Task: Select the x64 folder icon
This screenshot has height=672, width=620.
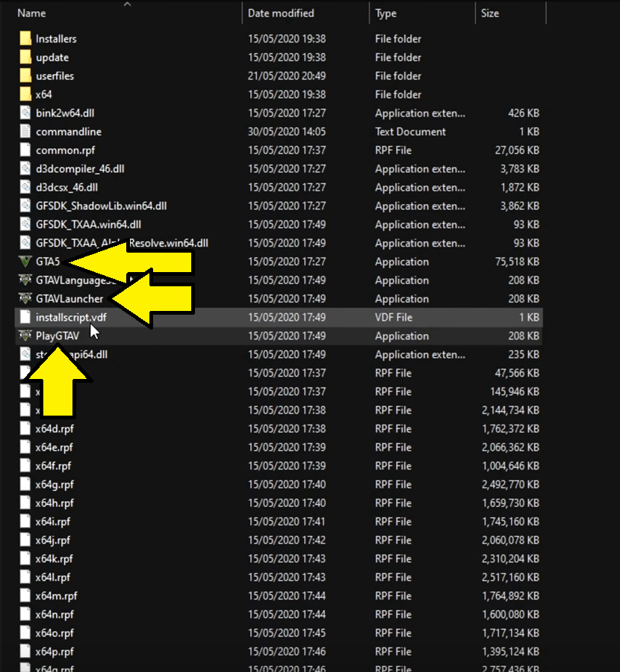Action: point(25,94)
